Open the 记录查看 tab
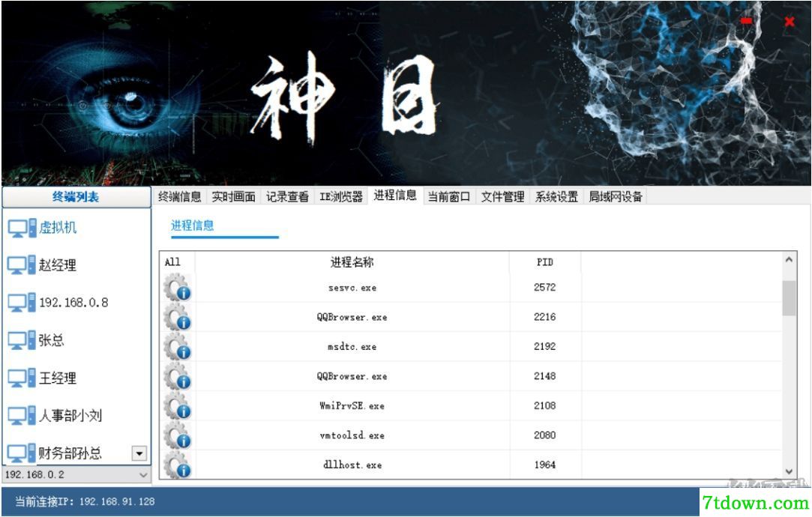The width and height of the screenshot is (812, 517). 287,196
